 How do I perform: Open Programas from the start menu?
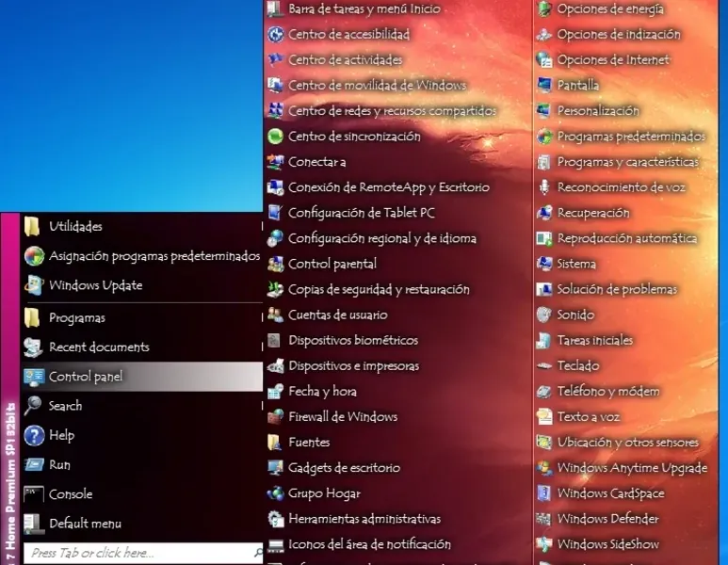pos(142,318)
